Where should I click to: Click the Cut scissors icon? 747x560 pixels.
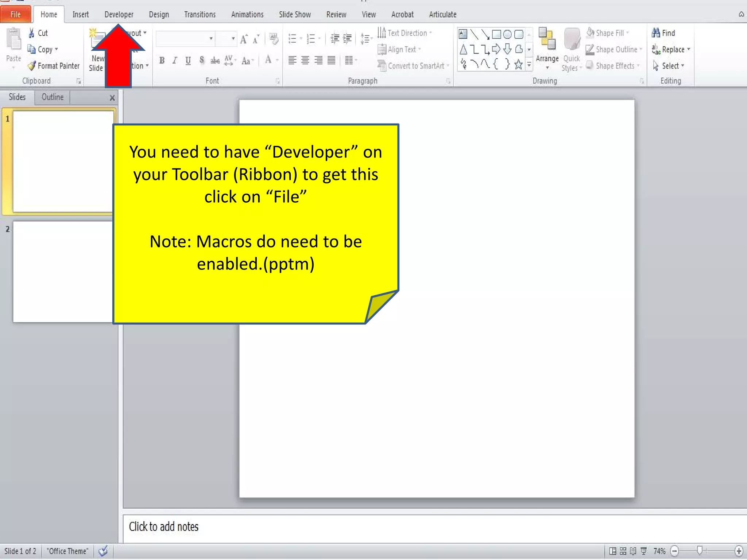pyautogui.click(x=32, y=33)
